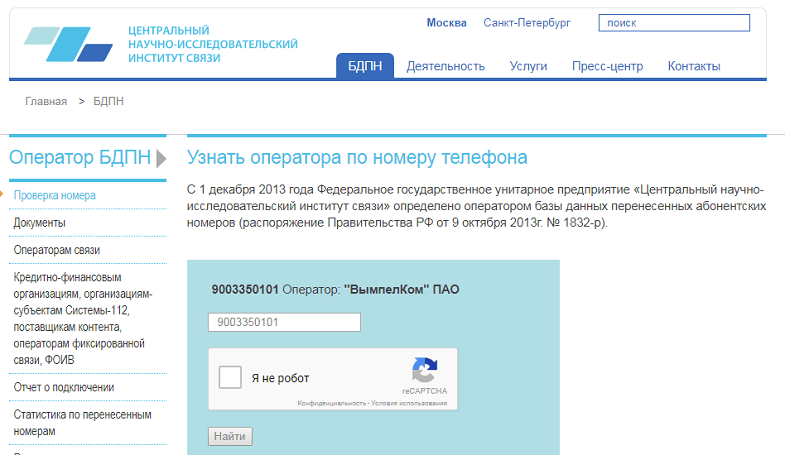Open reCAPTCHA Условия использования link

pyautogui.click(x=409, y=403)
